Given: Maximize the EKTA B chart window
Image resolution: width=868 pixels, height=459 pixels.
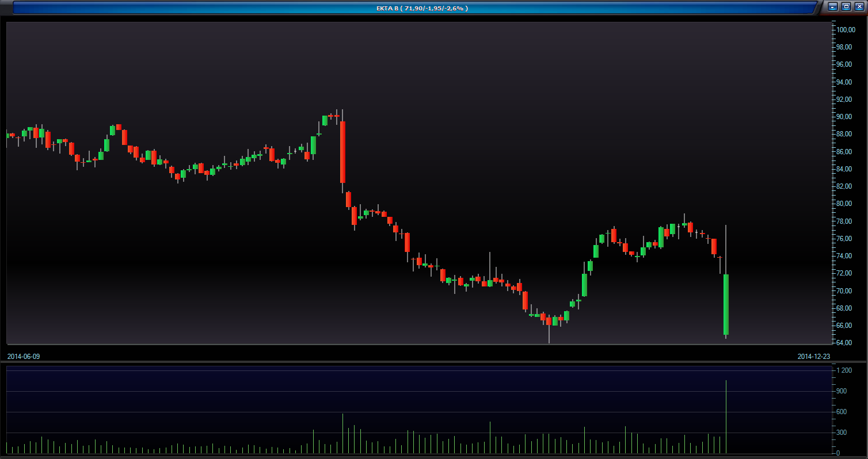Looking at the screenshot, I should [846, 7].
